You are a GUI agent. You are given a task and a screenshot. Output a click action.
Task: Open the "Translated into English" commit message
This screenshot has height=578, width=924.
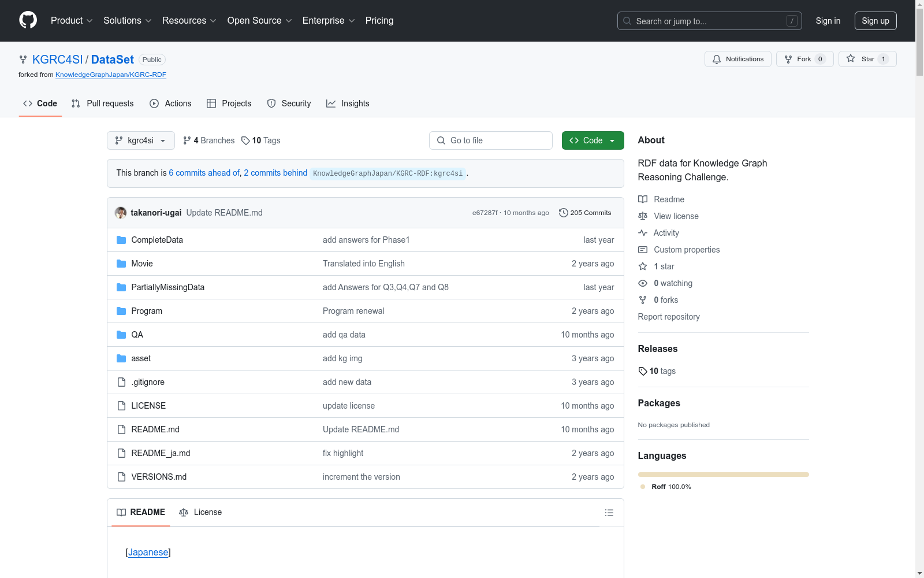[364, 264]
